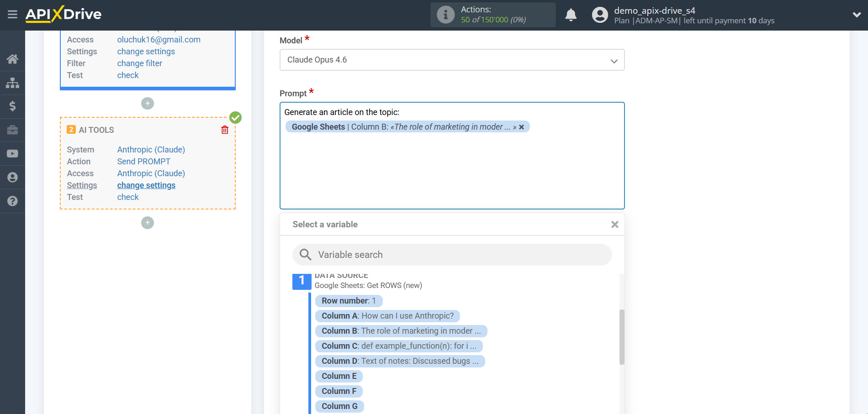
Task: Select the Row number: 1 variable
Action: tap(349, 301)
